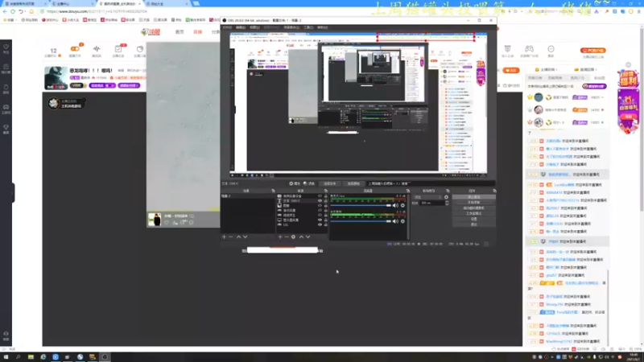Open OBS 工具 menu
Screen dimensions: 644x362
coord(308,27)
